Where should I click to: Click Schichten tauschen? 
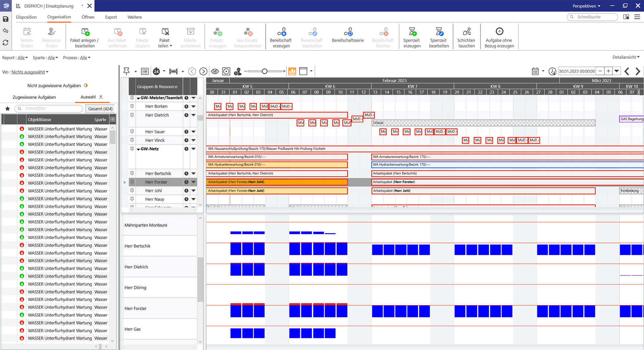466,38
